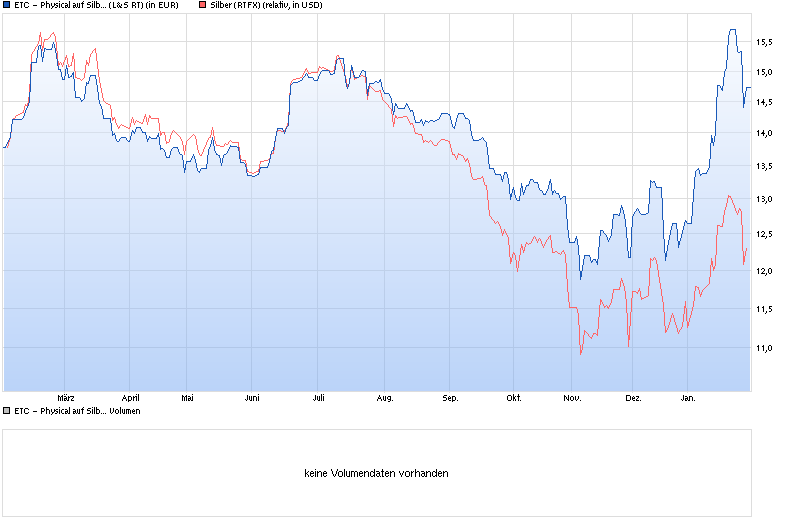The width and height of the screenshot is (792, 526).
Task: Click the 12,0 y-axis value
Action: click(x=764, y=271)
